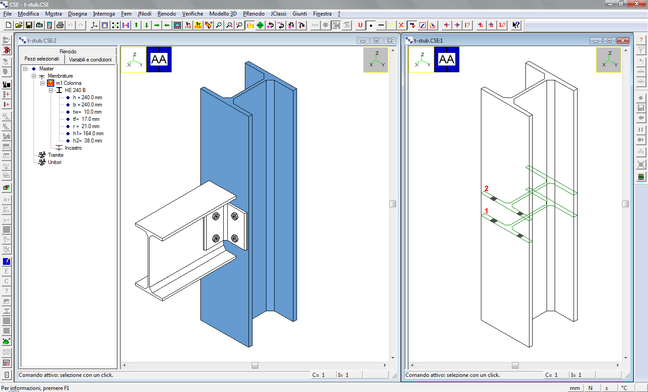Click the Save floppy disk icon
The image size is (648, 392).
29,25
